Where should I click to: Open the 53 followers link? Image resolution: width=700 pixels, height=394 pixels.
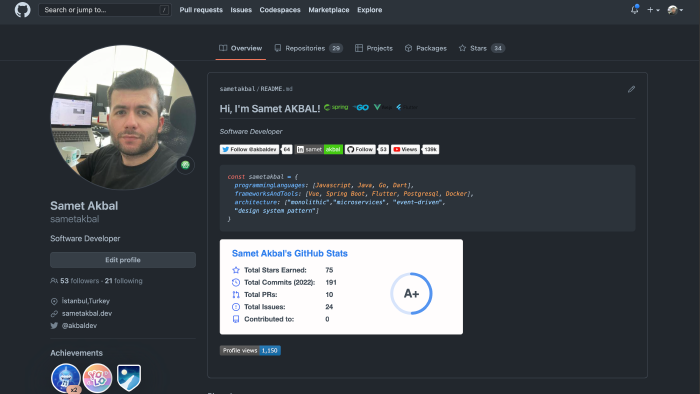coord(79,281)
